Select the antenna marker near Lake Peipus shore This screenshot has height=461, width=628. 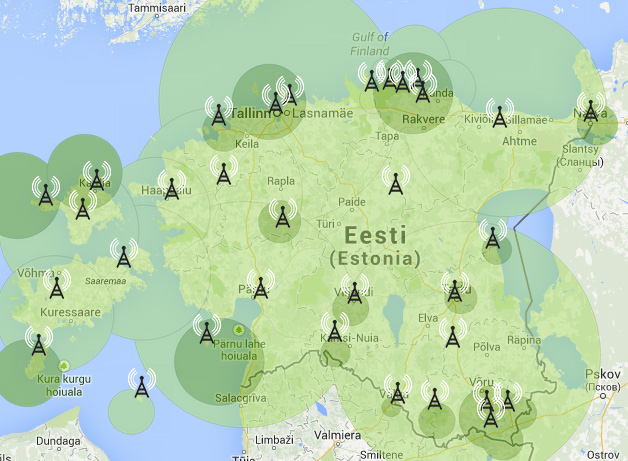click(x=491, y=236)
